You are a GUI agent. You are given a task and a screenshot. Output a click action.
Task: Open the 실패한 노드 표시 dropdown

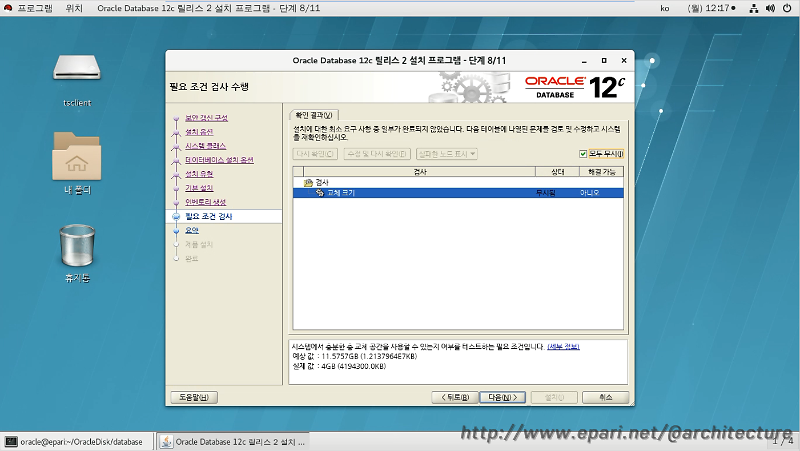446,154
